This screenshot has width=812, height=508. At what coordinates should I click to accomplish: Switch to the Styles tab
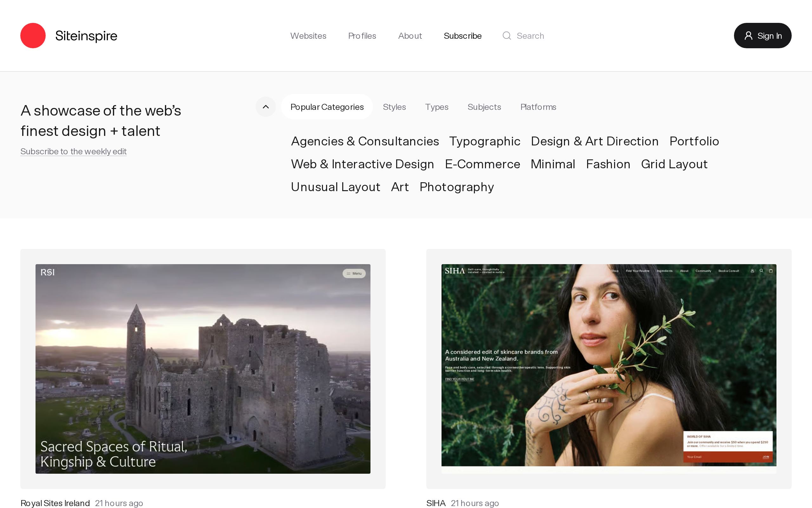coord(394,107)
